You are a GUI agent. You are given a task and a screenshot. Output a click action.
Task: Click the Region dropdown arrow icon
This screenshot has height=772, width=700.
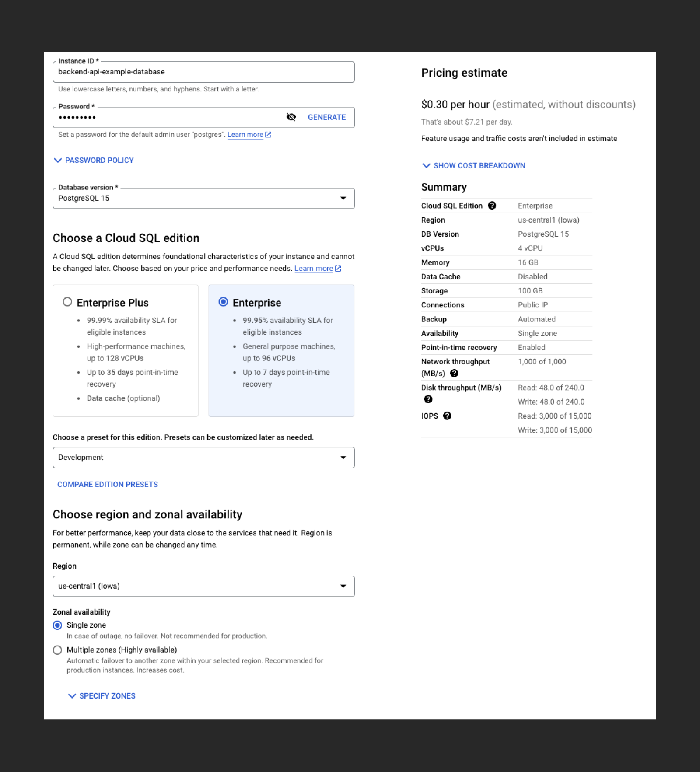(343, 586)
